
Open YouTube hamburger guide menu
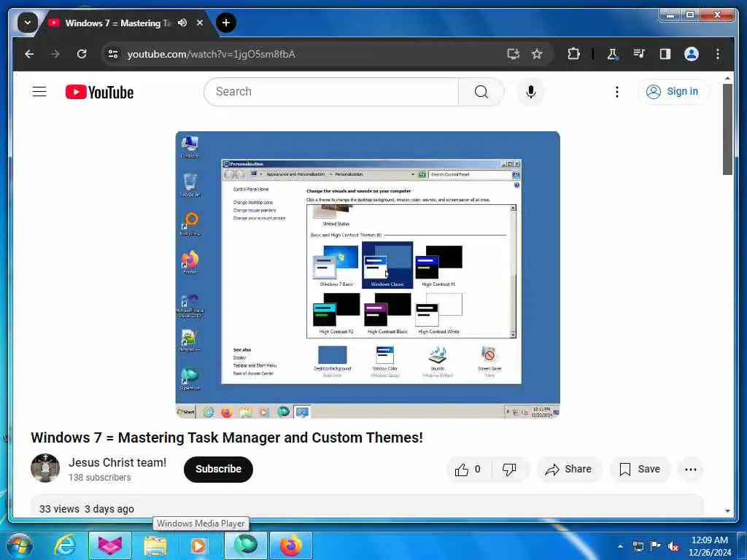(39, 91)
